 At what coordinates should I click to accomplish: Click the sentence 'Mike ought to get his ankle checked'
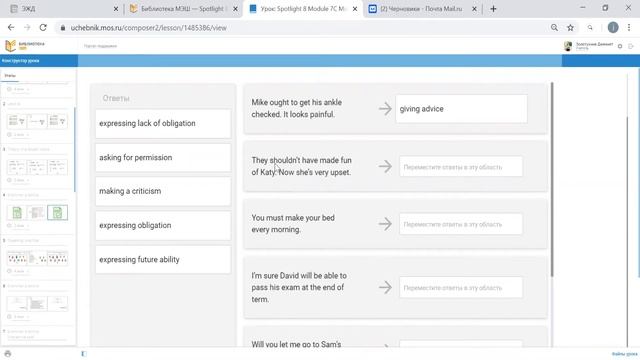click(x=297, y=108)
